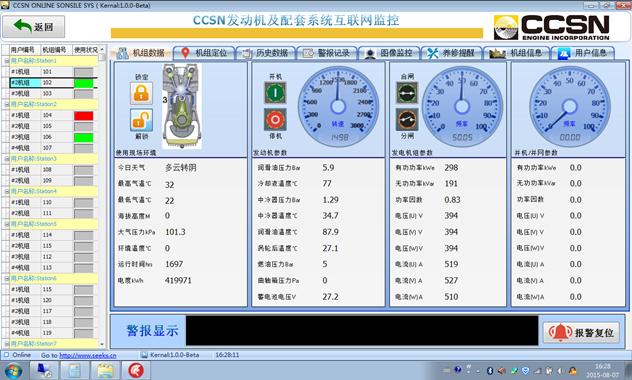Open the 机组信息 tab
Image resolution: width=632 pixels, height=380 pixels.
point(517,53)
